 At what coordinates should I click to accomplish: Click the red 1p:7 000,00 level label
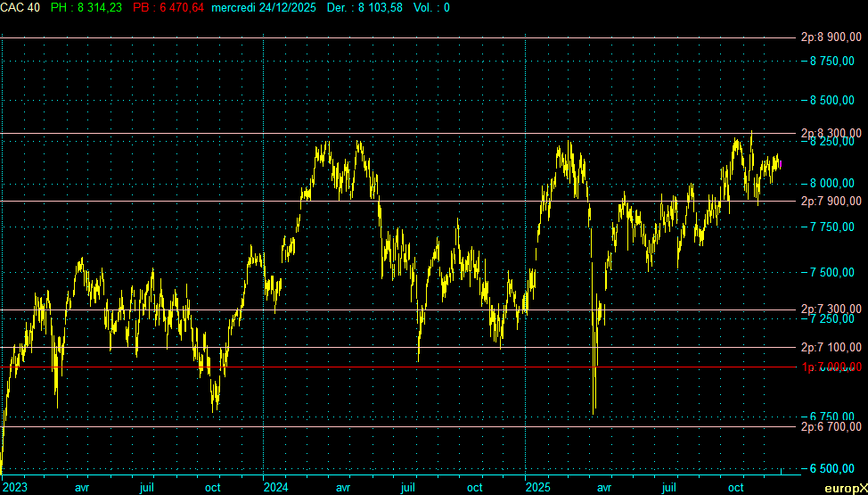click(831, 367)
